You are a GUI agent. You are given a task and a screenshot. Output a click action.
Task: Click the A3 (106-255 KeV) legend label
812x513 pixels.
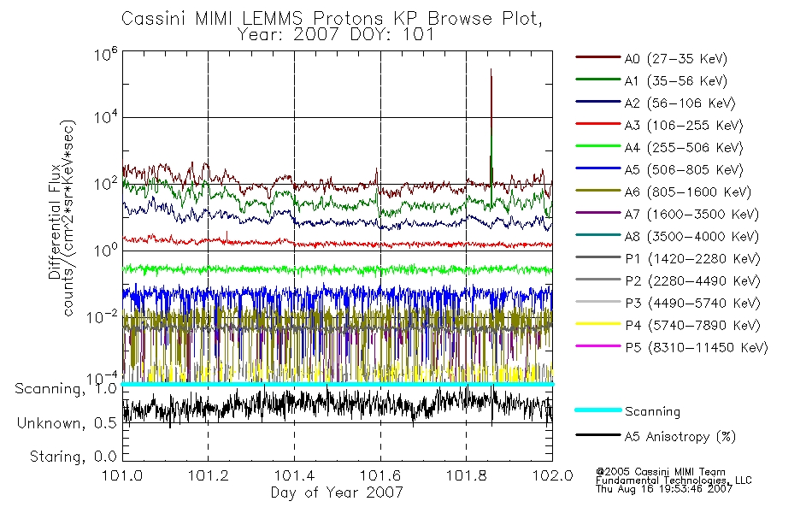coord(683,126)
